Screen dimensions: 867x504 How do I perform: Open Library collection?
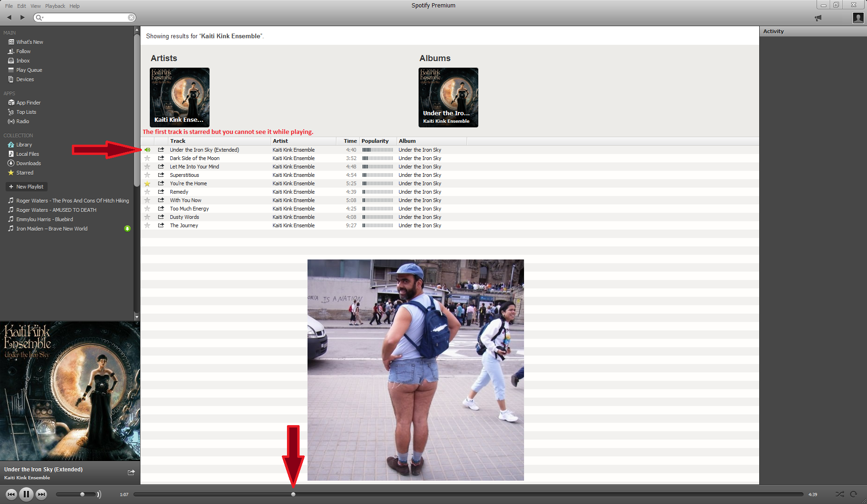coord(24,145)
